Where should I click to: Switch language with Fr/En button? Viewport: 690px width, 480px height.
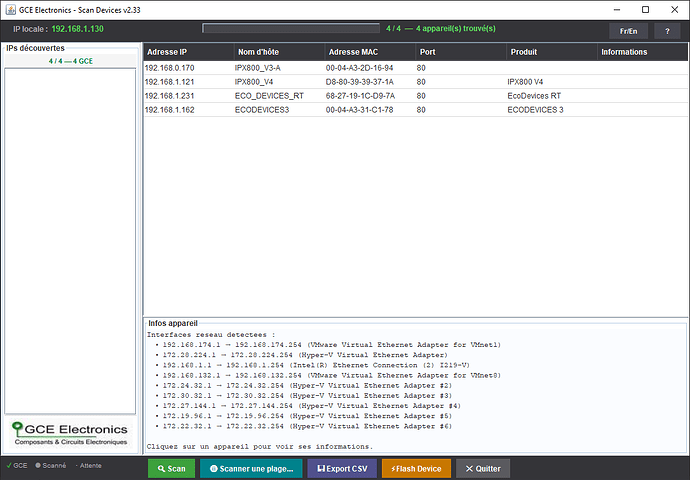click(628, 31)
